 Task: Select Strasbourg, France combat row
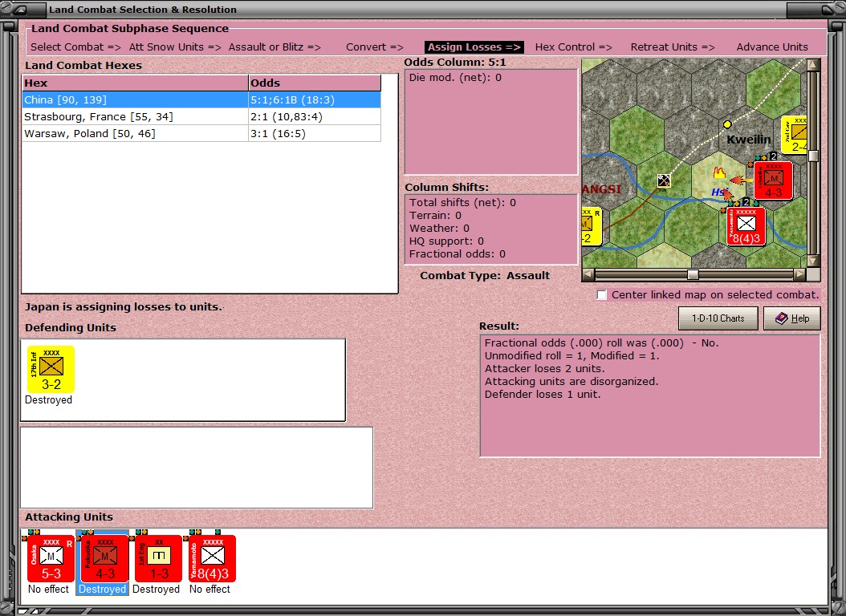click(201, 117)
